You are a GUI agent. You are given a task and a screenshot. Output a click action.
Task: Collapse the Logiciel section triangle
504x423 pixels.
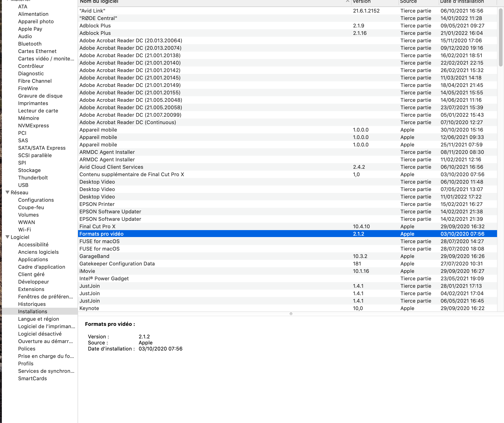(x=7, y=237)
